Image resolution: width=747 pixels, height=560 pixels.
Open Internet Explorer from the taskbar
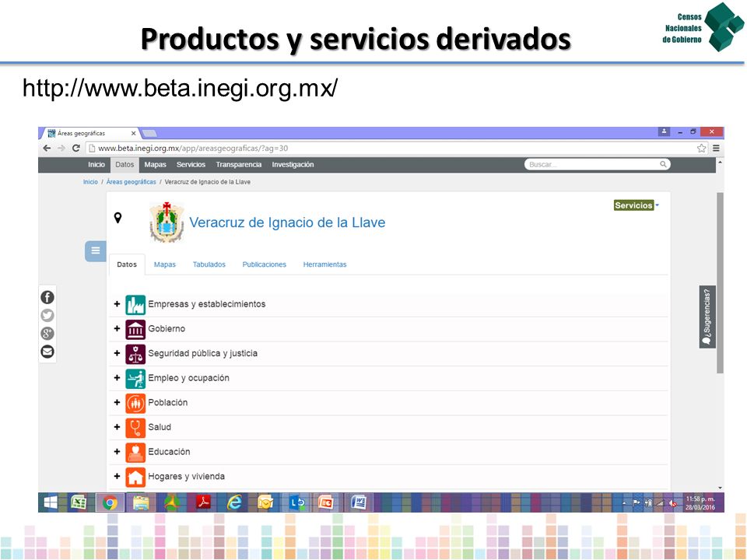point(234,502)
